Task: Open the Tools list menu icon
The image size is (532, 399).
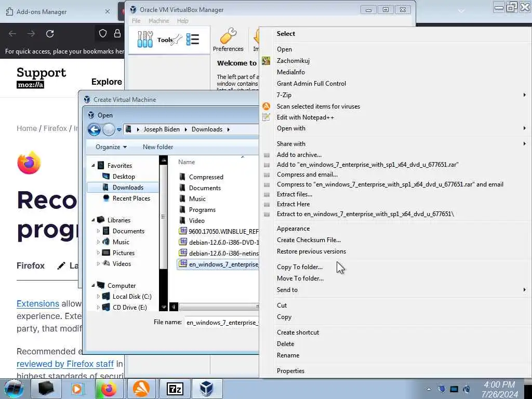Action: coord(193,39)
